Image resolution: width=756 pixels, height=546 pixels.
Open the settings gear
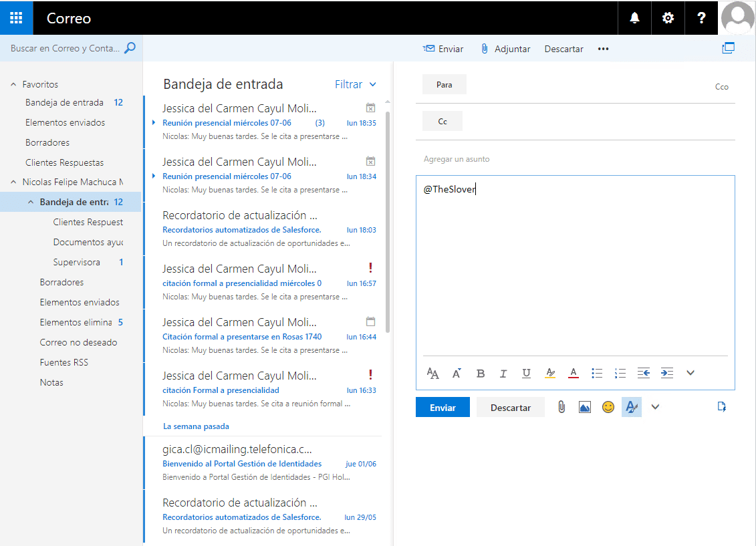[668, 18]
